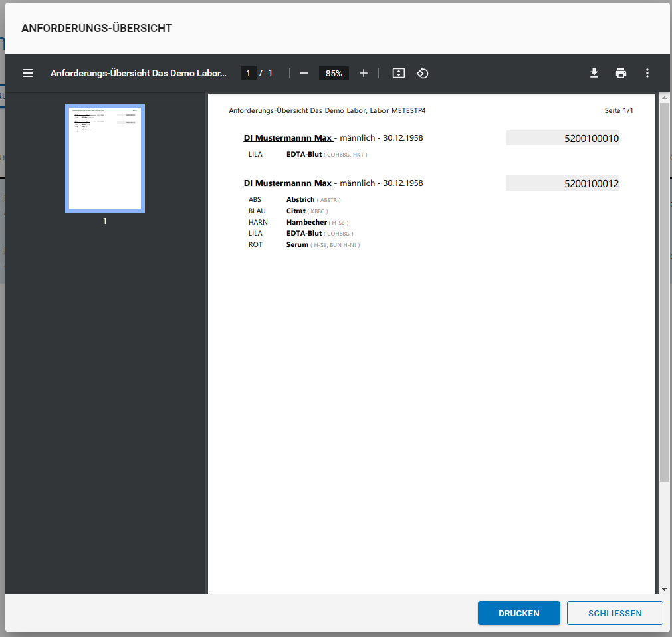Image resolution: width=672 pixels, height=637 pixels.
Task: Click the printer icon in PDF toolbar
Action: click(621, 73)
